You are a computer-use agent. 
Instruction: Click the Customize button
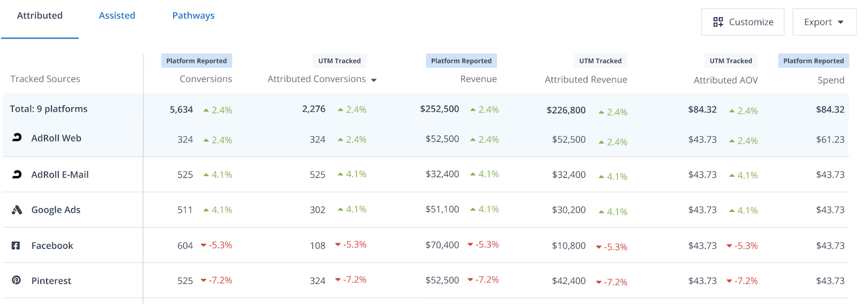point(742,22)
